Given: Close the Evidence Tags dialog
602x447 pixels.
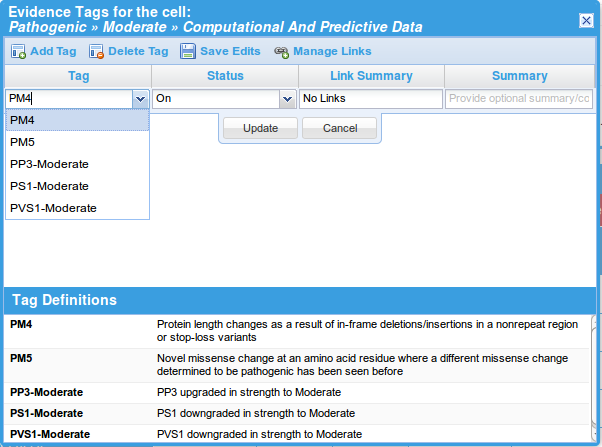Looking at the screenshot, I should [586, 20].
